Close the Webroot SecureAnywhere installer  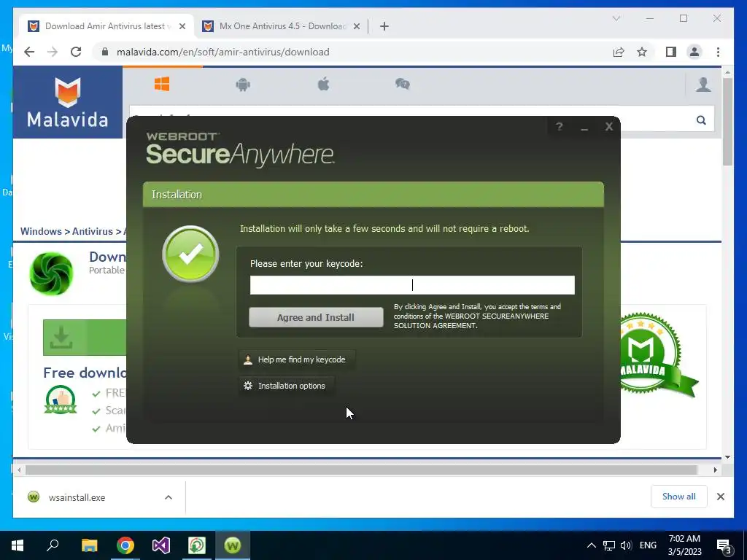[609, 127]
